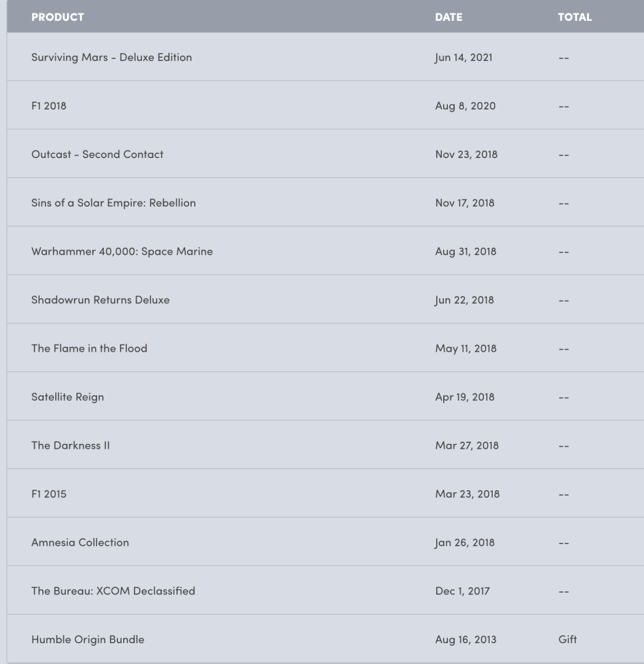Viewport: 644px width, 664px height.
Task: Click the Jun 14, 2021 date
Action: tap(463, 57)
